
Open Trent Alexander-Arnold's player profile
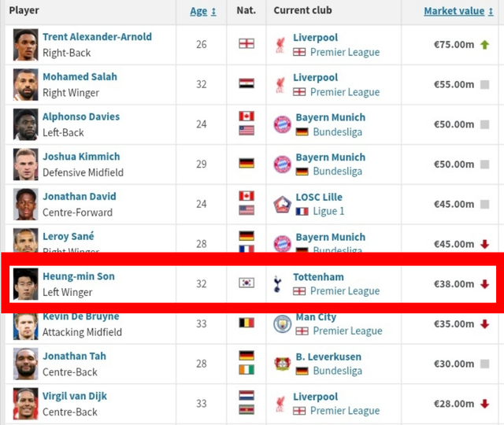tap(97, 37)
